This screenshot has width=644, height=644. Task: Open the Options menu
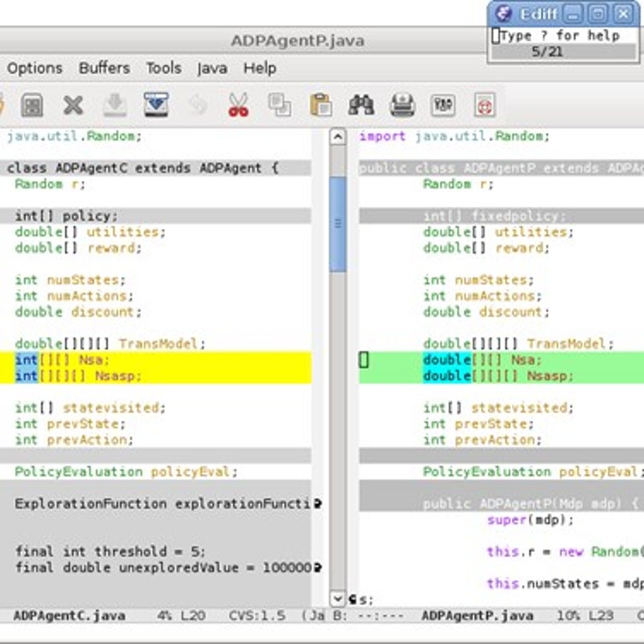tap(35, 68)
